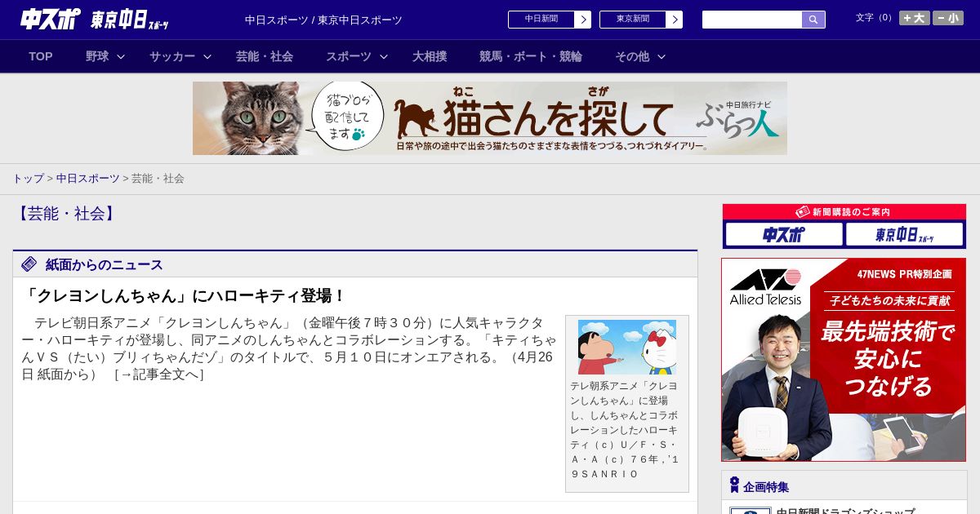Click →記事全文へ link
Viewport: 980px width, 514px height.
[x=159, y=374]
